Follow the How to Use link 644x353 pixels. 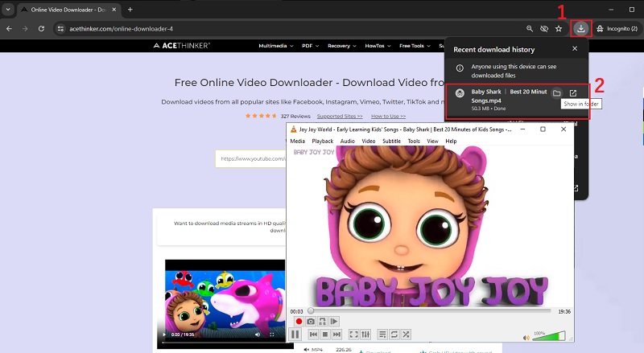(388, 116)
